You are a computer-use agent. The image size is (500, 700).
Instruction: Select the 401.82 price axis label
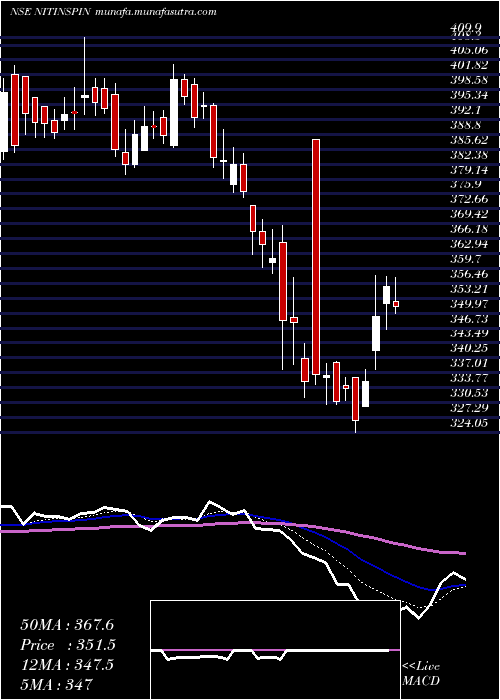(x=469, y=65)
